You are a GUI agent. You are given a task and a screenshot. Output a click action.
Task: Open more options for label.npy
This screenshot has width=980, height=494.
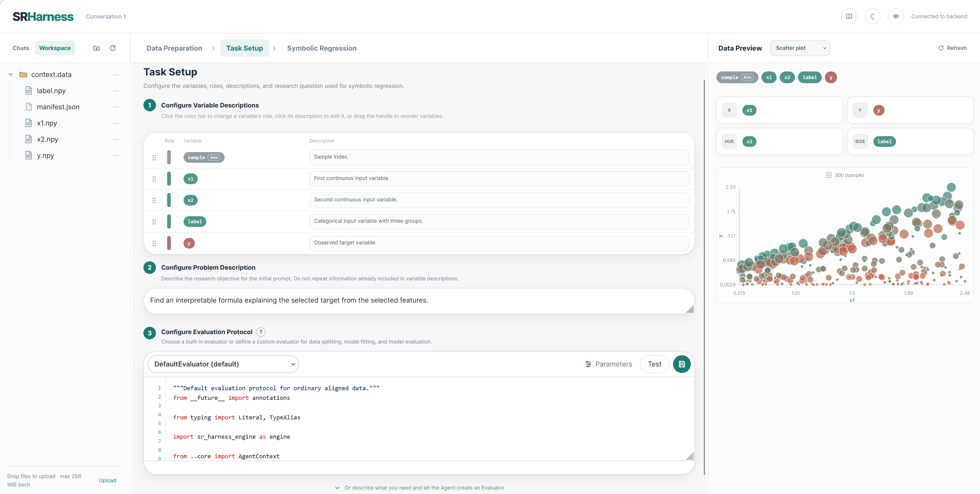(x=116, y=91)
